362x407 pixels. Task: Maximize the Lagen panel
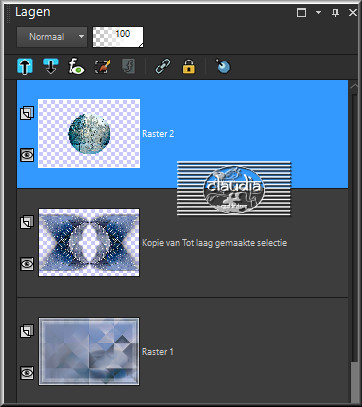[x=301, y=13]
